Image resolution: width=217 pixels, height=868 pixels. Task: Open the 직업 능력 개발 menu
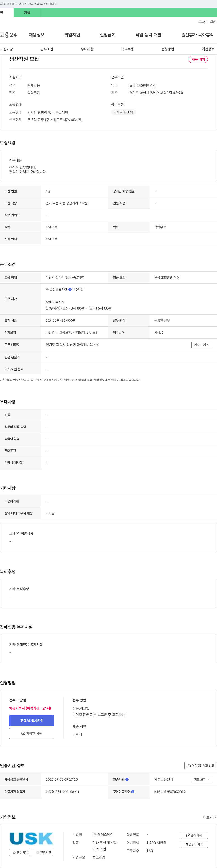pyautogui.click(x=148, y=35)
